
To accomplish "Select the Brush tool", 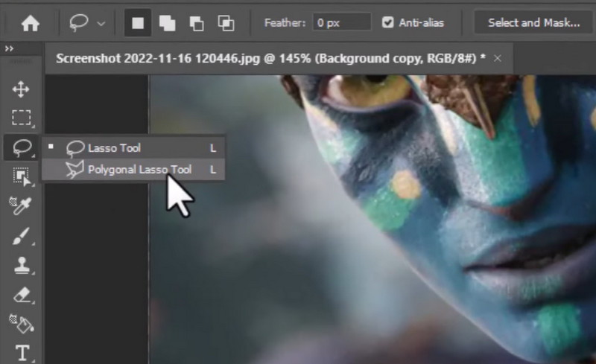I will tap(21, 236).
